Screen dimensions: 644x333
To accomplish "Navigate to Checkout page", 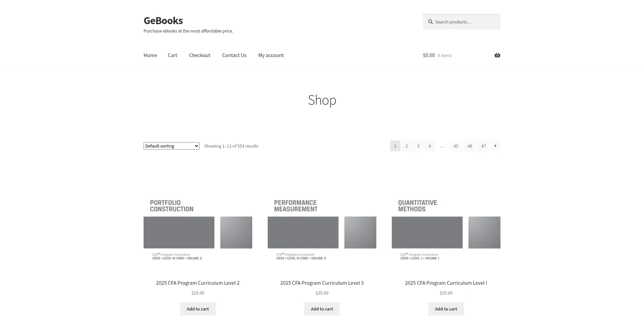I will (x=200, y=55).
